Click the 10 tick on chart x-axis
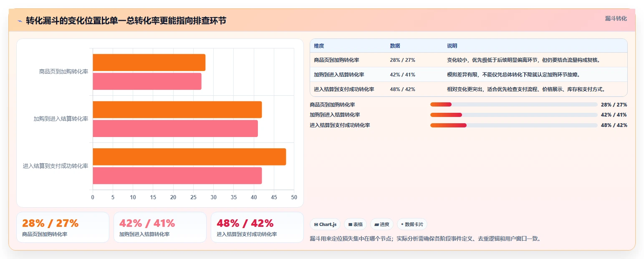This screenshot has height=259, width=644. [x=133, y=197]
